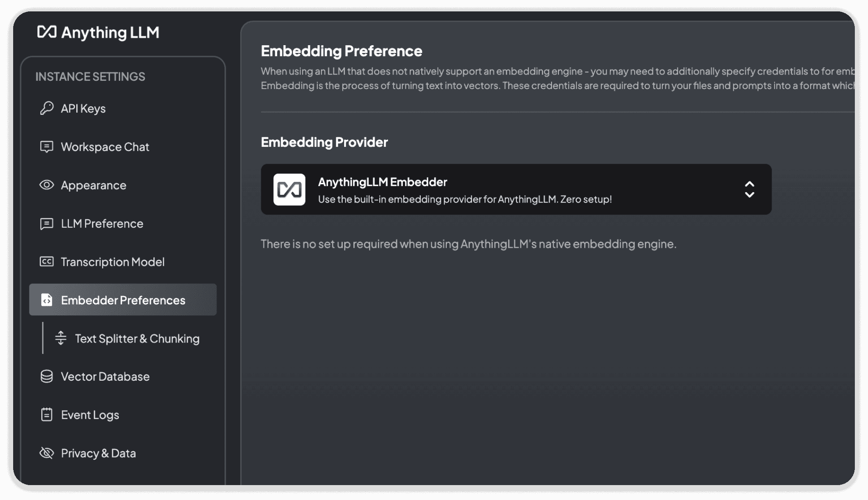Select the native AnythingLLM embedding engine

[x=517, y=189]
